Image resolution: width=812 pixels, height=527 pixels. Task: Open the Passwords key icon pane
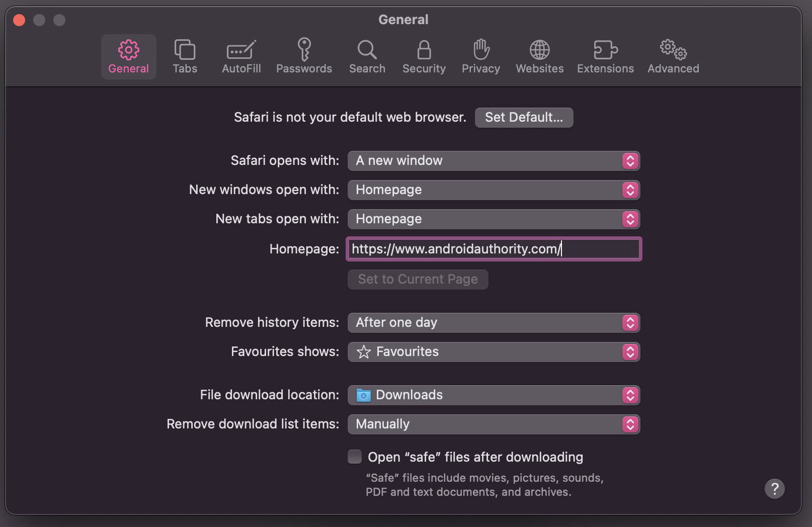coord(304,56)
